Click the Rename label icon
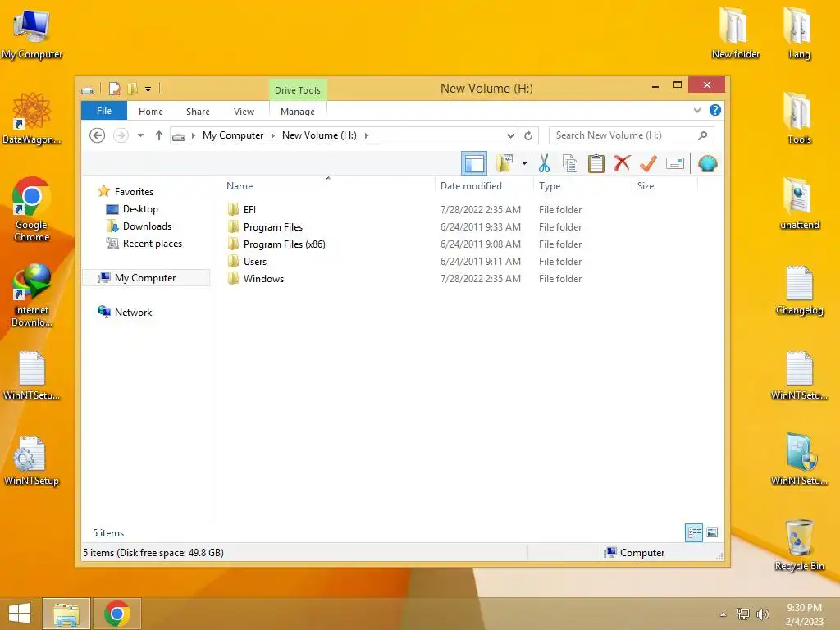 [x=675, y=163]
